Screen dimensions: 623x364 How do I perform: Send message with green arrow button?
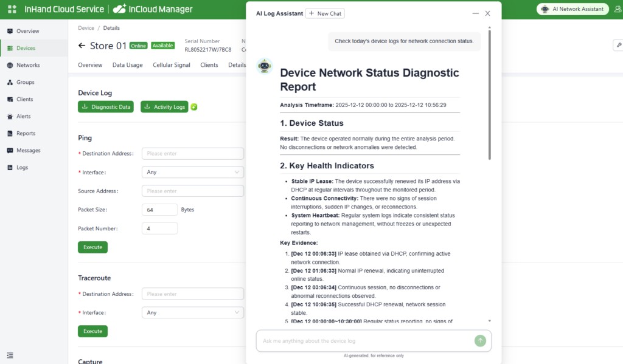click(480, 341)
